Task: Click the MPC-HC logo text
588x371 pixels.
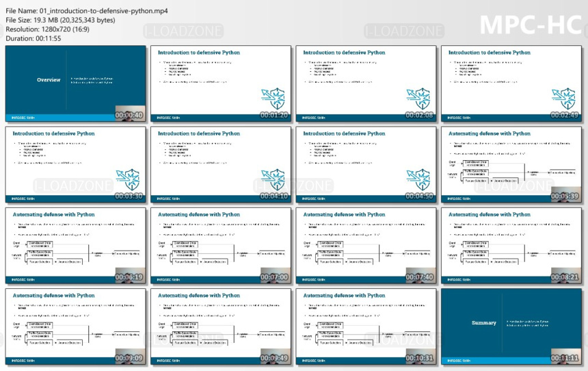Action: pos(531,25)
